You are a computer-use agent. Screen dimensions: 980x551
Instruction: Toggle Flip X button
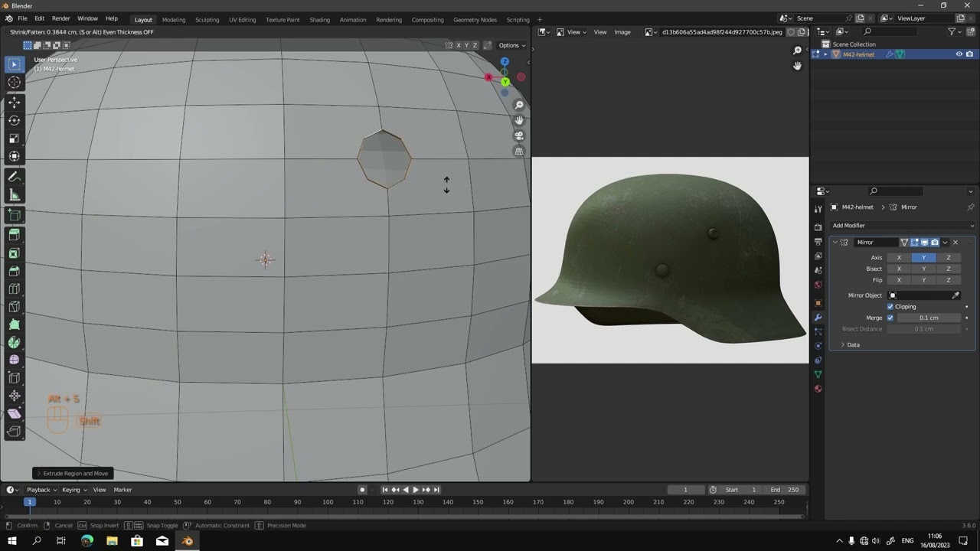899,280
